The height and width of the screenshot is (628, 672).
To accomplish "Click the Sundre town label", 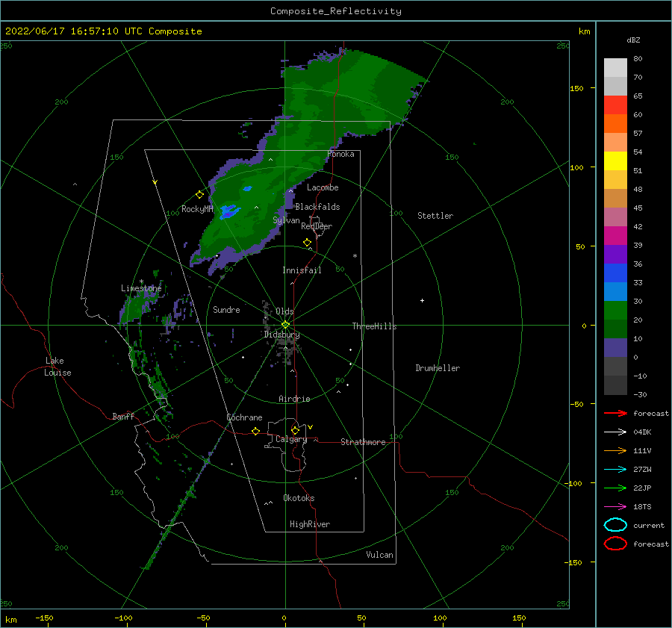I will point(227,309).
